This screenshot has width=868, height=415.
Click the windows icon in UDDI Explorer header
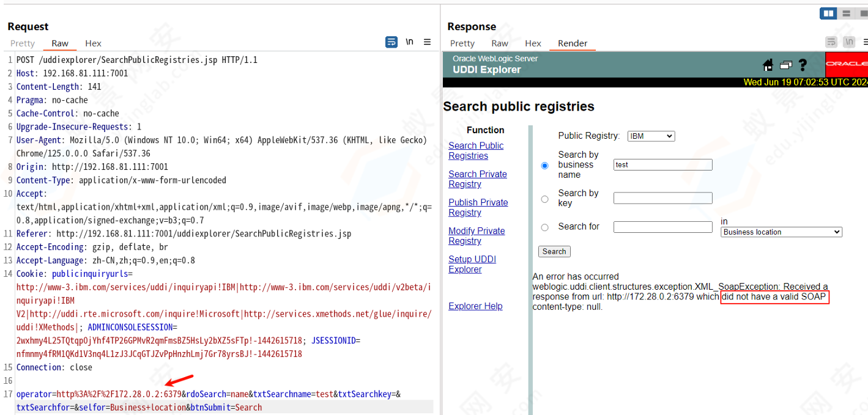point(785,65)
